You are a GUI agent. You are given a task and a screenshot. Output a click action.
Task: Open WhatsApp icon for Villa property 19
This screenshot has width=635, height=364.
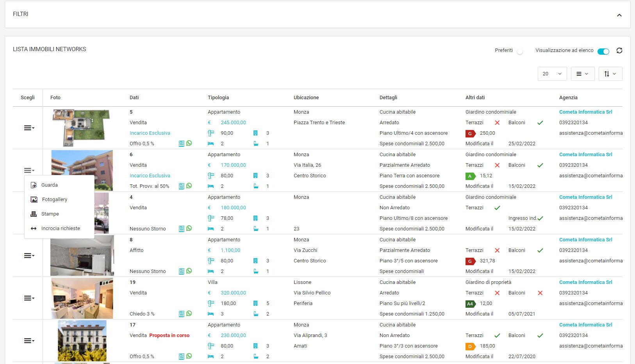pyautogui.click(x=189, y=314)
